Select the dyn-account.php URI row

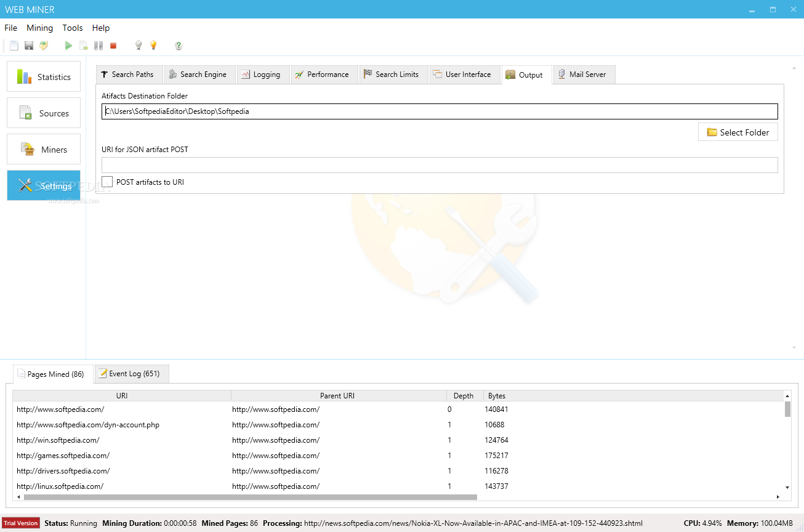pos(398,425)
